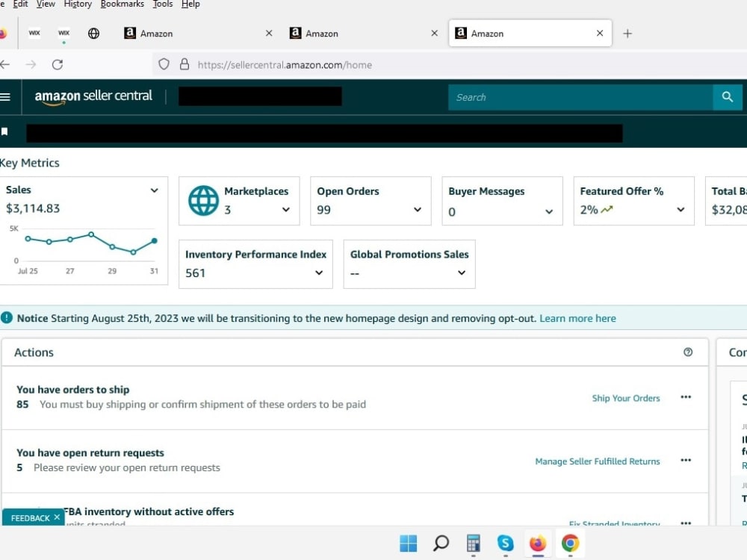The image size is (747, 560).
Task: Open the View menu
Action: pos(46,4)
